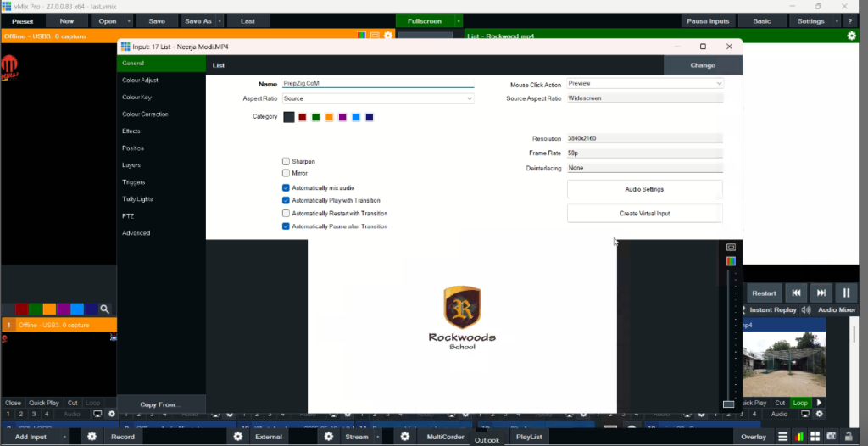868x446 pixels.
Task: Toggle the audio meter bars icon
Action: click(x=798, y=437)
